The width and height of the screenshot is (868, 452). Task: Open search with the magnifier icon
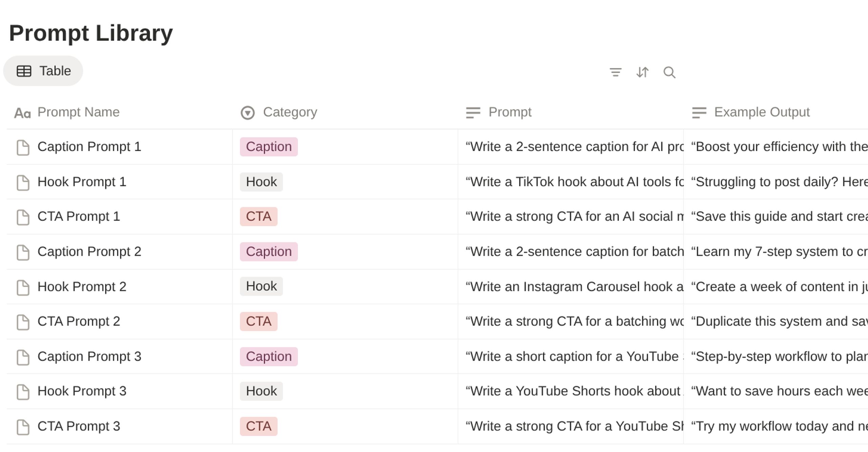coord(669,72)
